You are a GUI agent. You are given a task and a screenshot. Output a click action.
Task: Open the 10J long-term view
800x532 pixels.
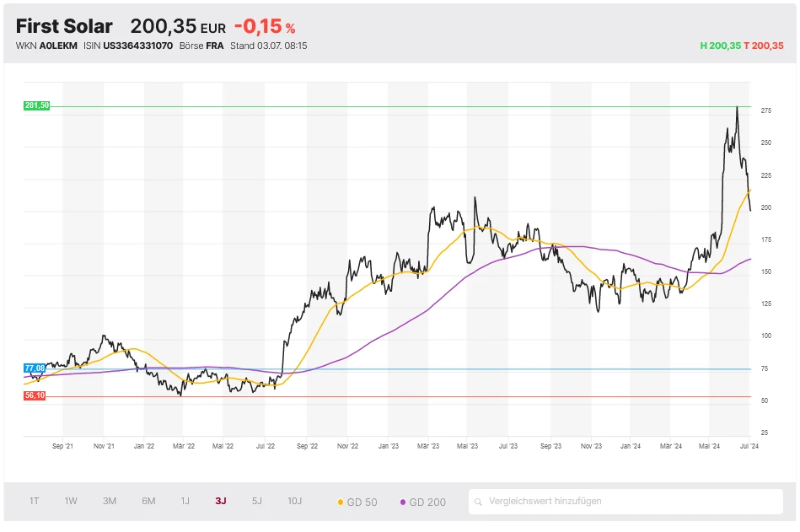pos(294,501)
